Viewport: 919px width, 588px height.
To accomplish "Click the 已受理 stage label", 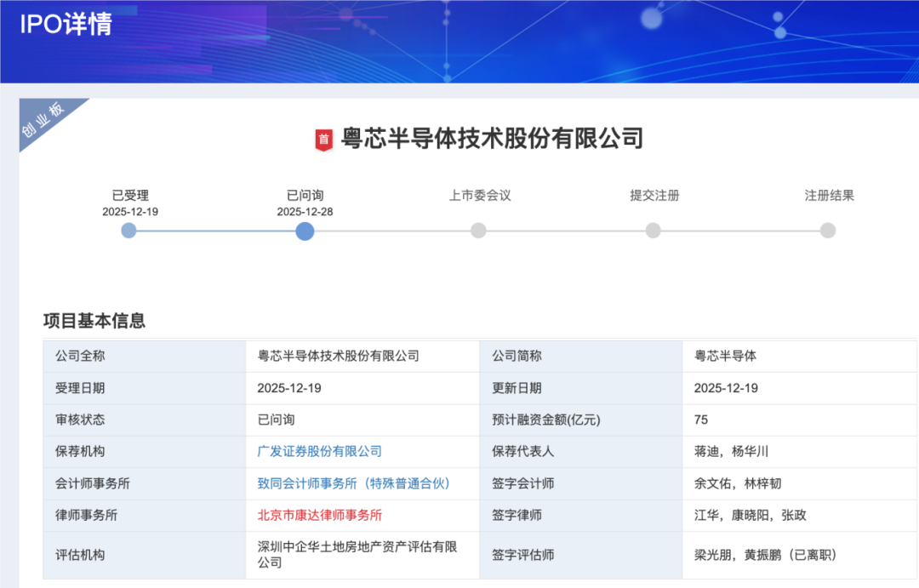I will tap(130, 195).
